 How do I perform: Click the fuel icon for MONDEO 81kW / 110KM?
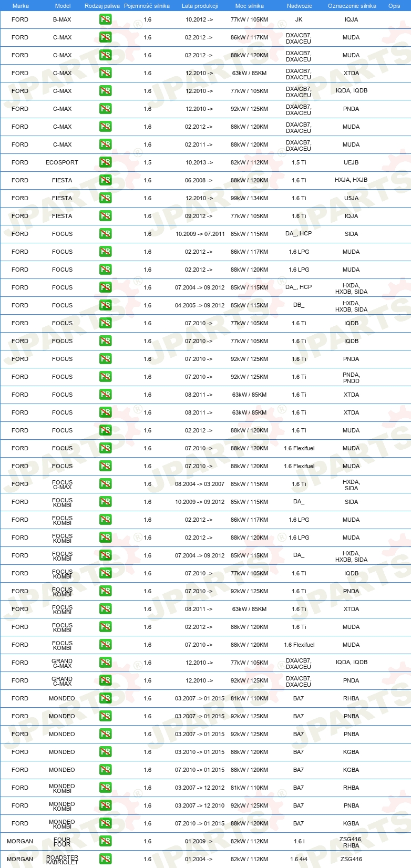coord(105,699)
